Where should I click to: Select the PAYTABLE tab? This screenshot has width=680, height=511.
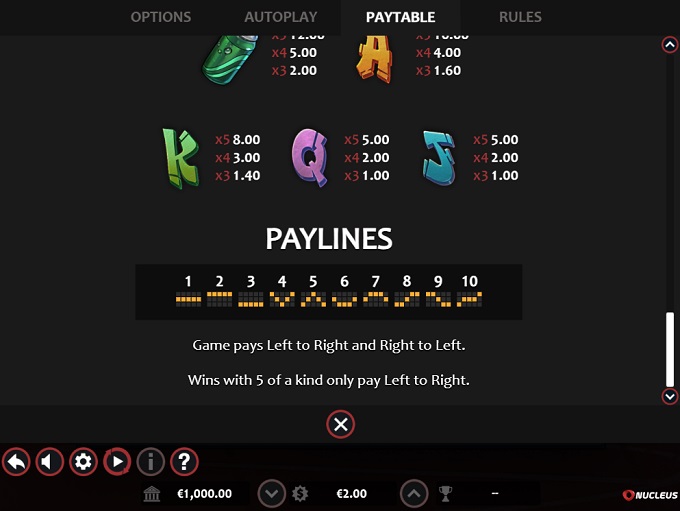400,17
